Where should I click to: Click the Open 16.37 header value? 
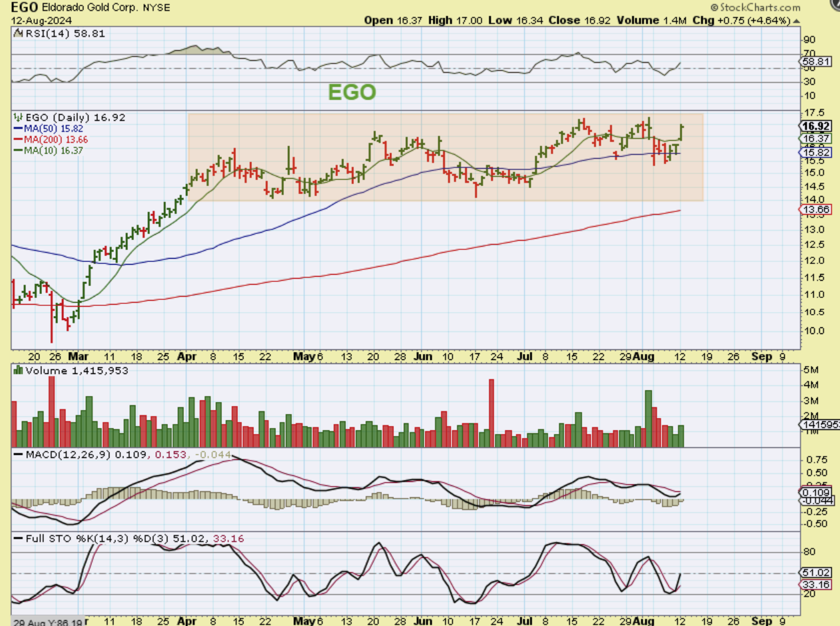pos(394,20)
